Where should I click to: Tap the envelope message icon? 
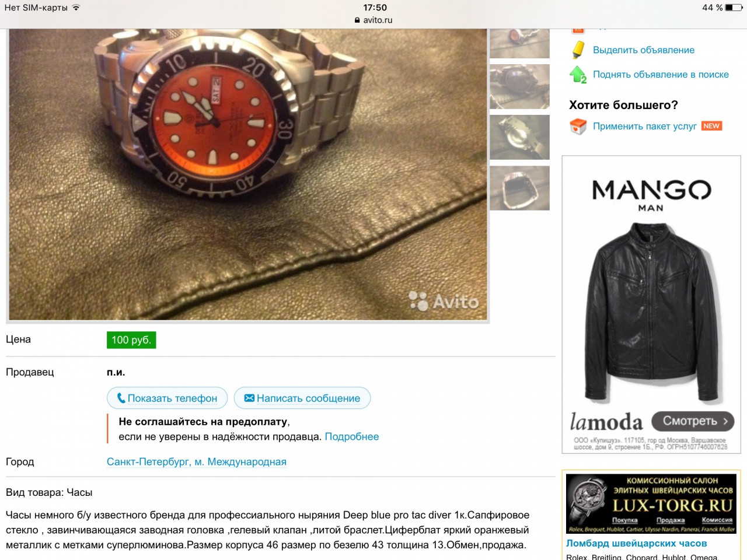249,398
